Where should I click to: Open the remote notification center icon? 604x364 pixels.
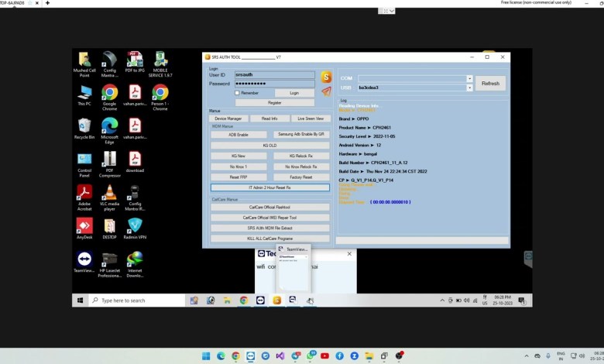coord(522,300)
